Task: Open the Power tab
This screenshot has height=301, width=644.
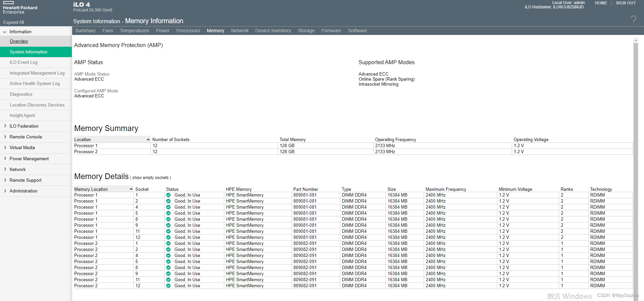Action: click(163, 31)
